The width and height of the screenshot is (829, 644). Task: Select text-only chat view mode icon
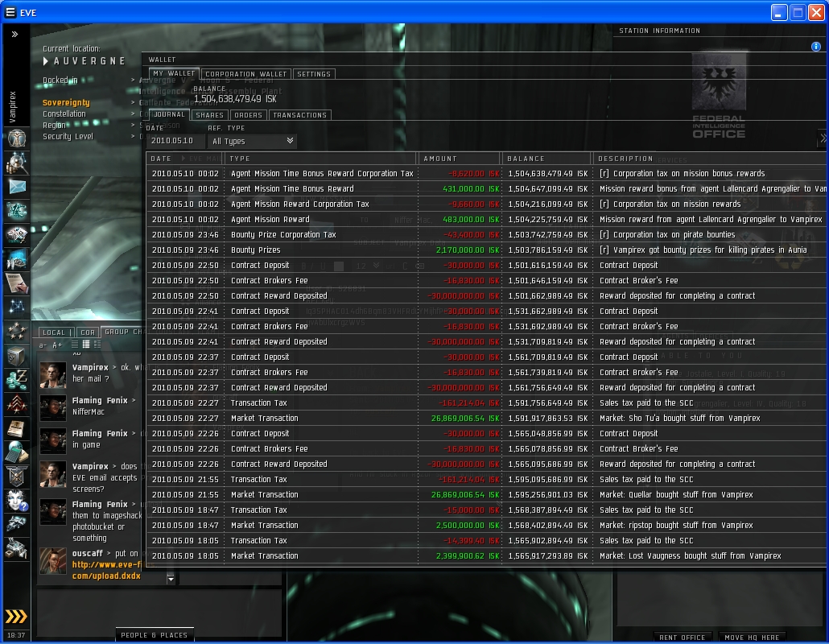(75, 345)
